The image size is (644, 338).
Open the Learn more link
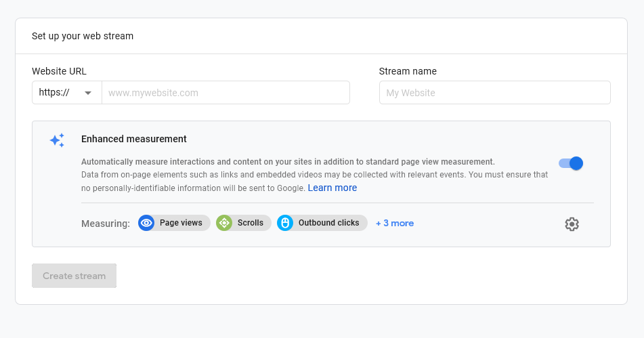point(332,188)
